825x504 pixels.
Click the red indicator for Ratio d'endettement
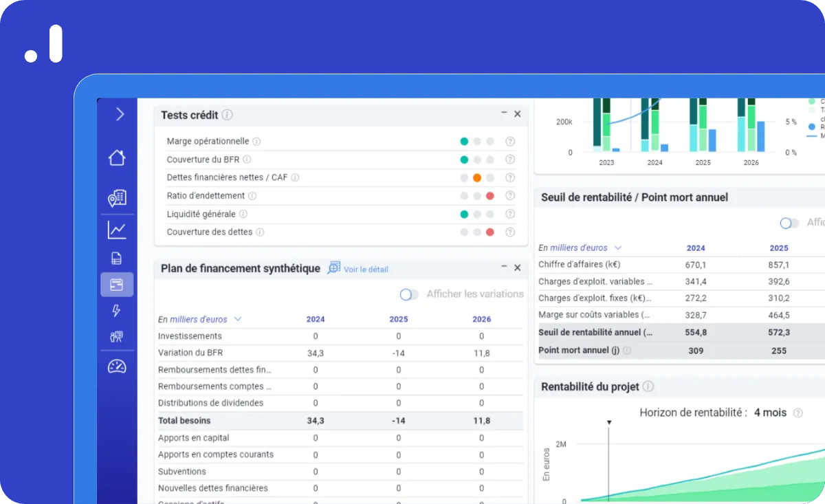490,196
